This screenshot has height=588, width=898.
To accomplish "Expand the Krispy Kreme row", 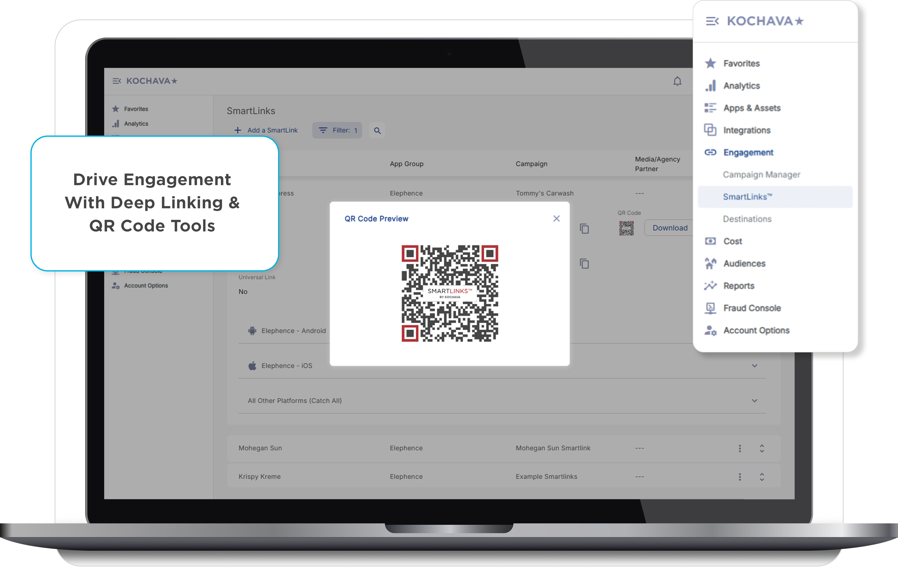I will 762,477.
